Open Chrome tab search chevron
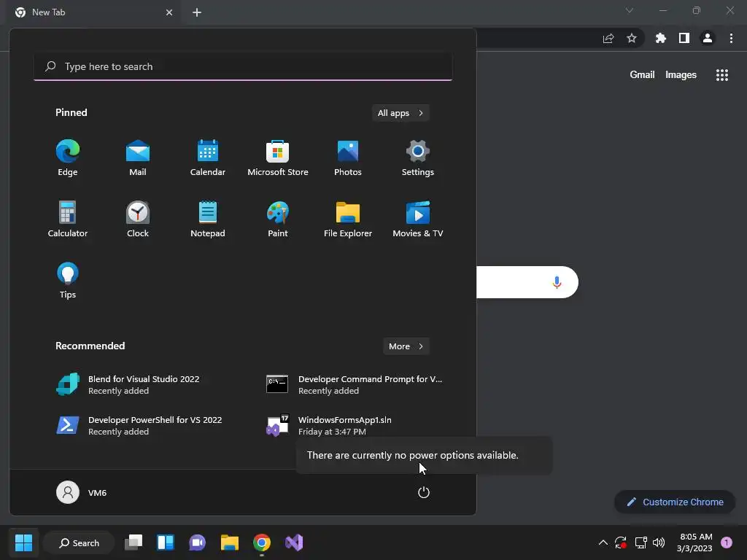This screenshot has height=560, width=747. 630,10
